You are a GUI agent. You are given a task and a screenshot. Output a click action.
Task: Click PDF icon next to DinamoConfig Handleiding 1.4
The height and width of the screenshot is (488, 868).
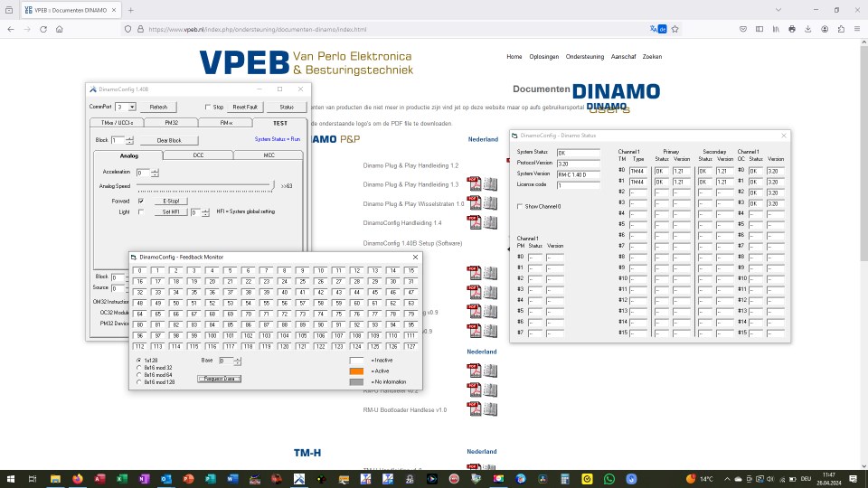[x=472, y=222]
